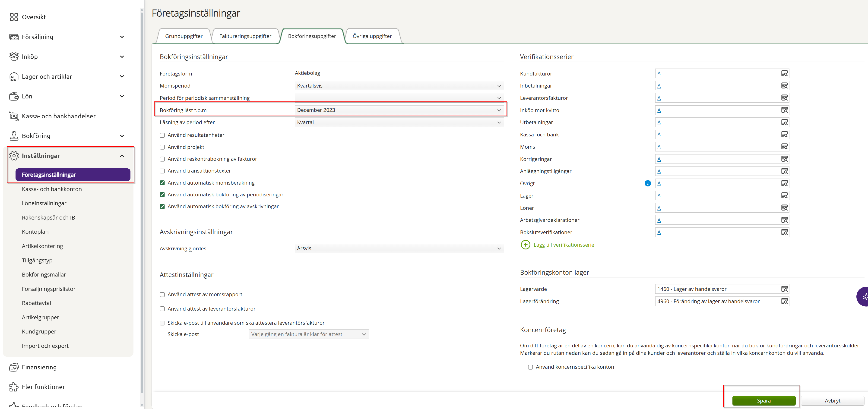The image size is (868, 409).
Task: Open Import och export
Action: tap(45, 346)
